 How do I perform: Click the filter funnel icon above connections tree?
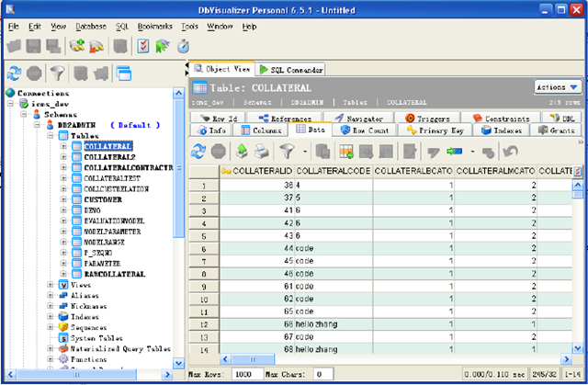tap(57, 74)
